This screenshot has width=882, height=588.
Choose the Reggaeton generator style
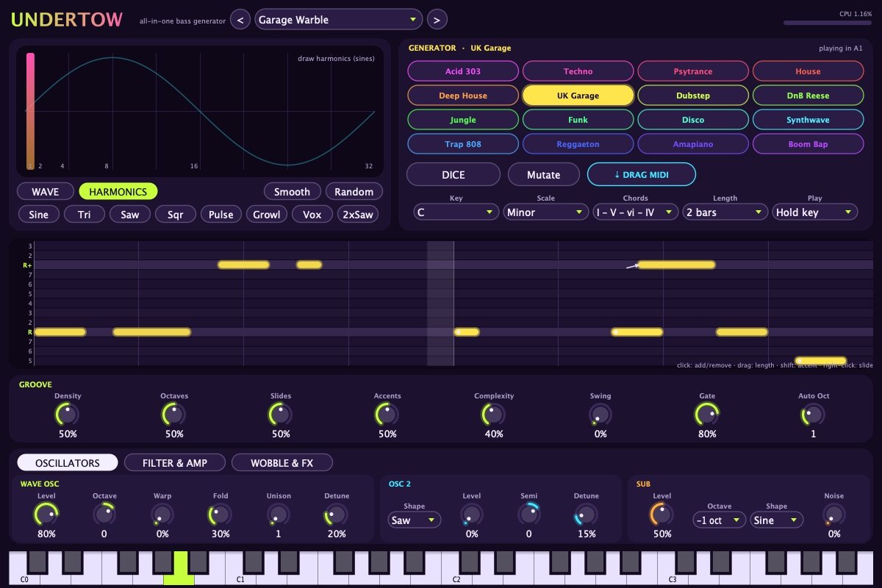click(x=578, y=144)
